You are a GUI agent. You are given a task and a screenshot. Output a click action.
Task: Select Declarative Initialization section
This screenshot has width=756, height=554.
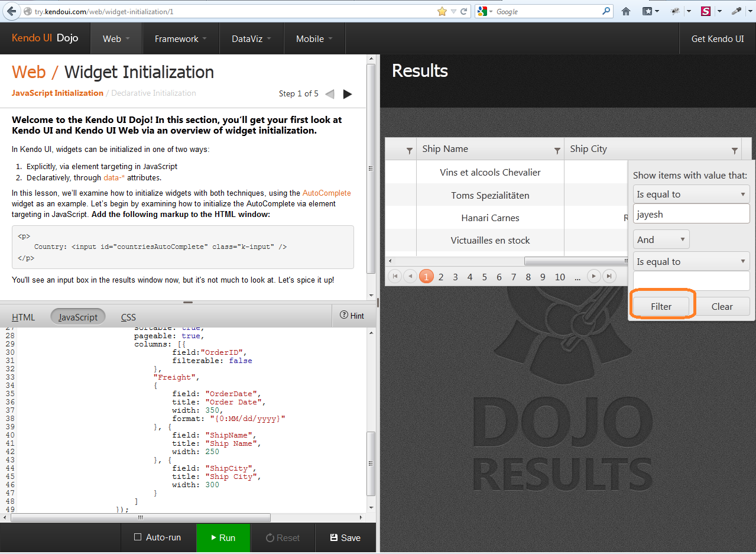(x=154, y=93)
